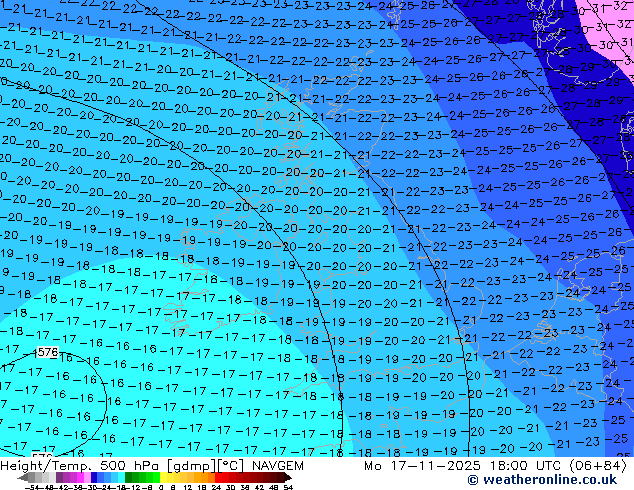Click the bright red swatch in the legend
The width and height of the screenshot is (634, 490).
point(218,477)
